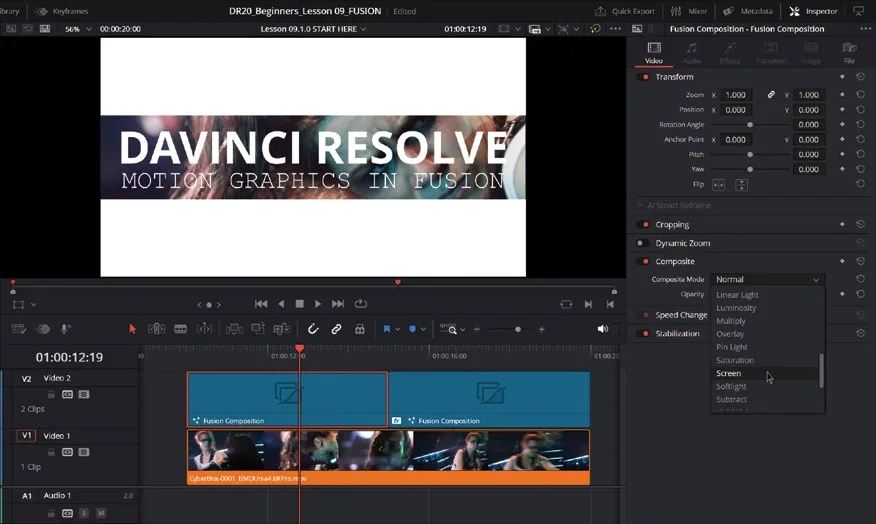The image size is (876, 524).
Task: Toggle the Transform section enable switch
Action: point(643,77)
